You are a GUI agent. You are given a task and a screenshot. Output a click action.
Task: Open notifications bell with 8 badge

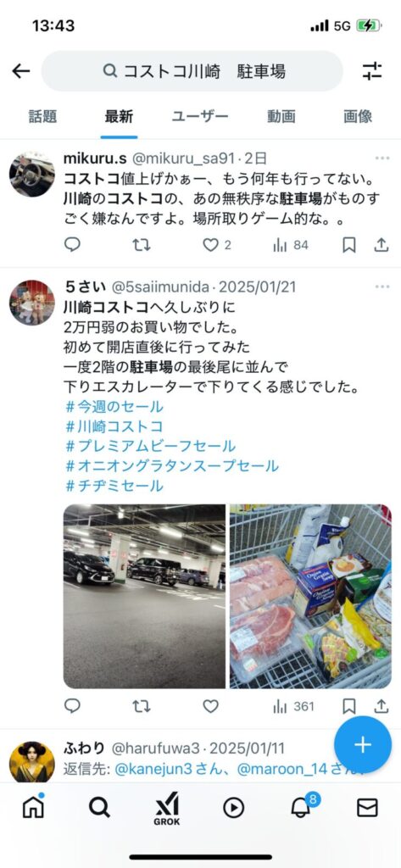click(x=303, y=806)
